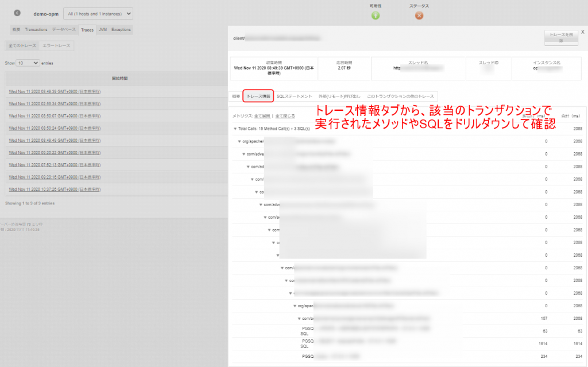Click the PGSQ SQL row with 1614 ms

pyautogui.click(x=407, y=343)
